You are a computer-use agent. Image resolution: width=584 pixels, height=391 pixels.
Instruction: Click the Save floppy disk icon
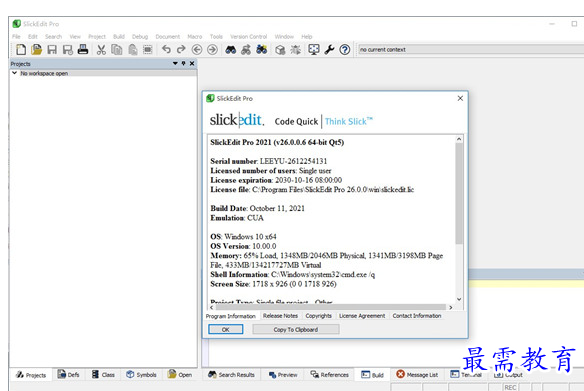click(52, 49)
